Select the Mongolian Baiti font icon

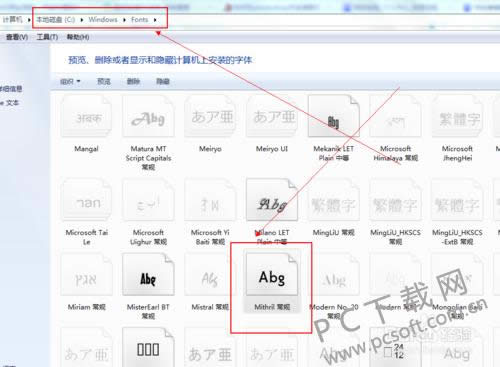tap(457, 274)
